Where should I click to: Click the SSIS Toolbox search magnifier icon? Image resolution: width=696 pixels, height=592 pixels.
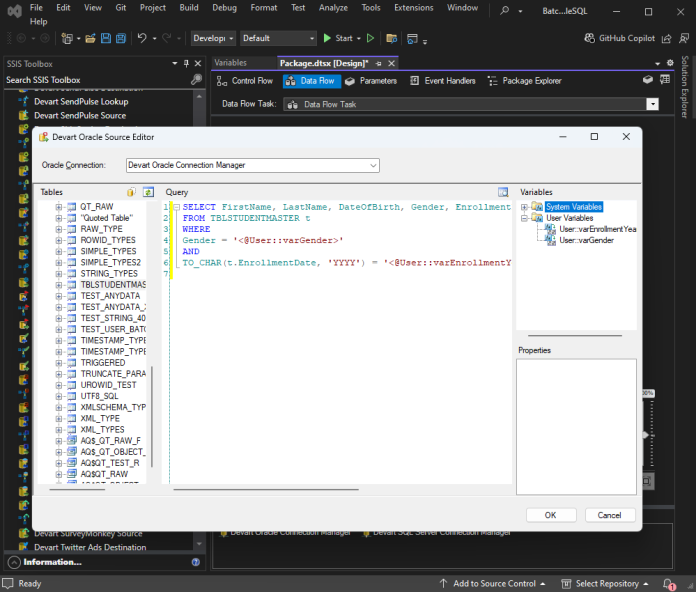pyautogui.click(x=196, y=80)
